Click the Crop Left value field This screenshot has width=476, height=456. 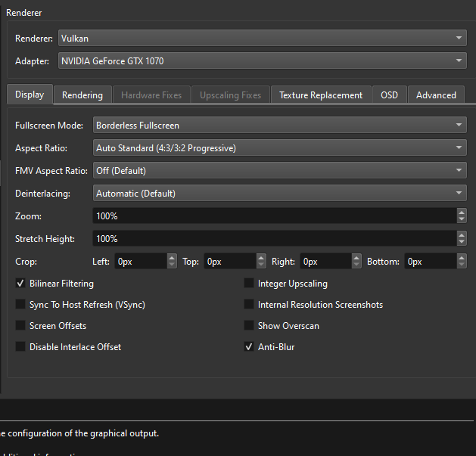[141, 261]
